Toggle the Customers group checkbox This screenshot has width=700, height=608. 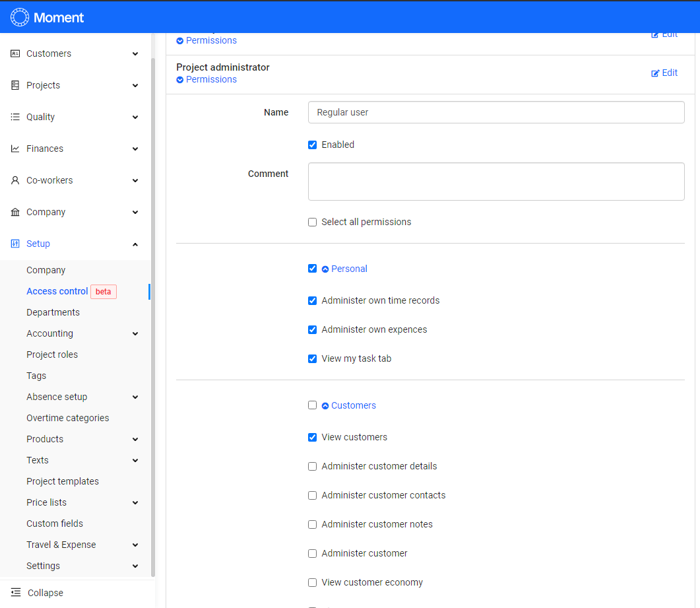tap(313, 405)
